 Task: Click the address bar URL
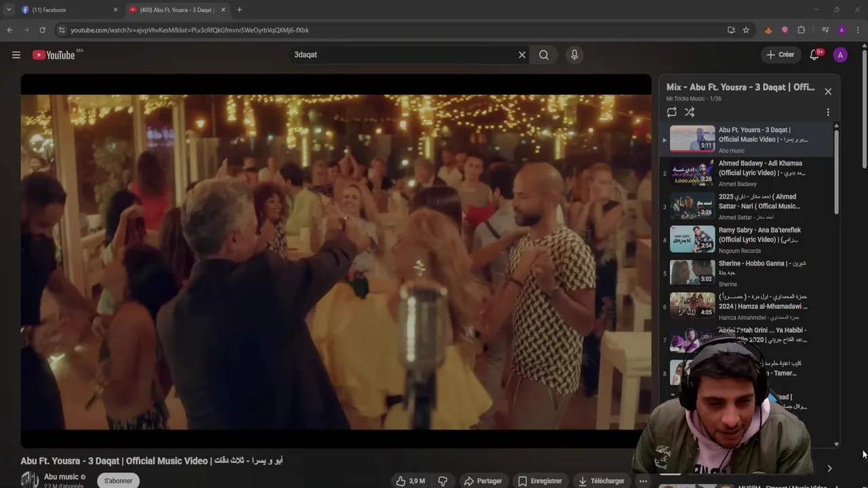click(x=190, y=30)
